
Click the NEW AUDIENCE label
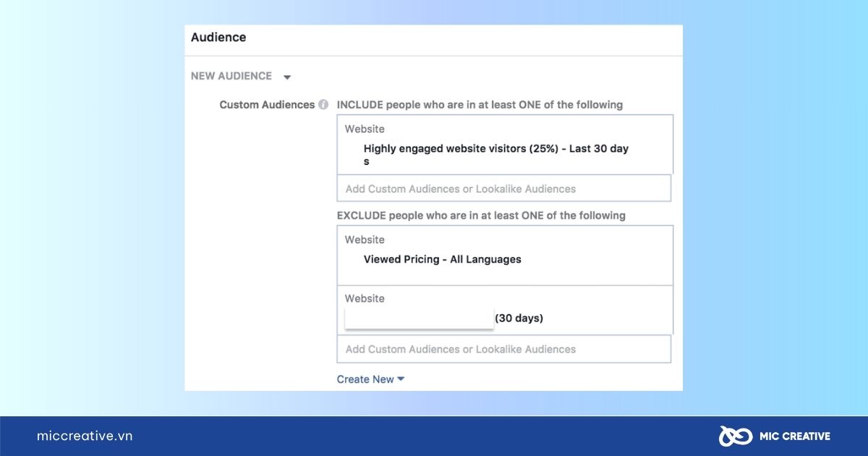pyautogui.click(x=231, y=76)
